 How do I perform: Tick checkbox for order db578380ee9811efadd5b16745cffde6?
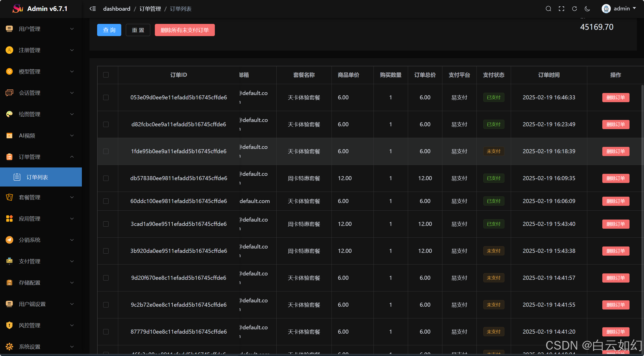106,178
